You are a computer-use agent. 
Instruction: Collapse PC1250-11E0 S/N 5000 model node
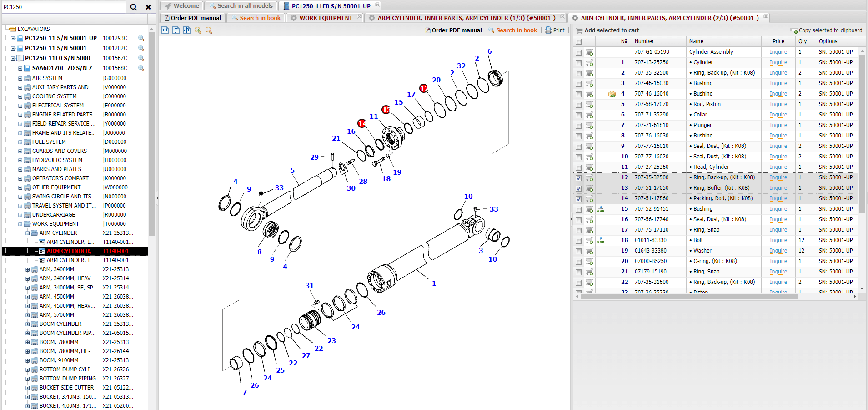13,58
